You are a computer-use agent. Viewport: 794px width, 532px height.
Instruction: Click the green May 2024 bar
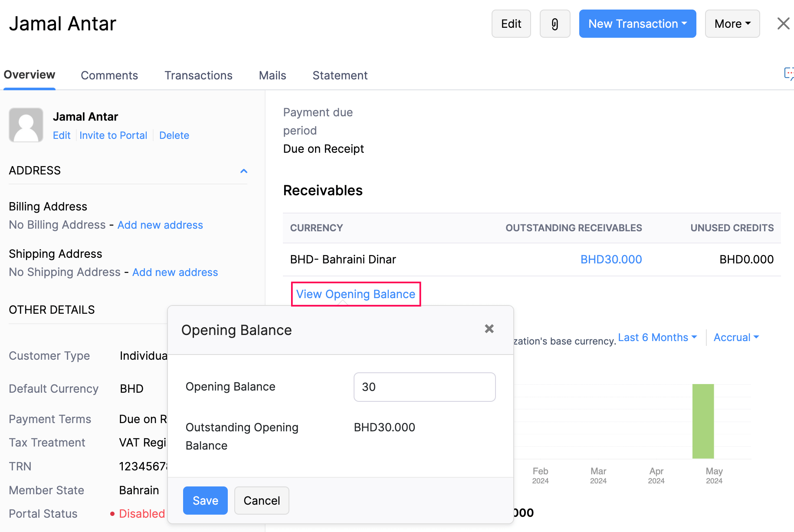(703, 421)
